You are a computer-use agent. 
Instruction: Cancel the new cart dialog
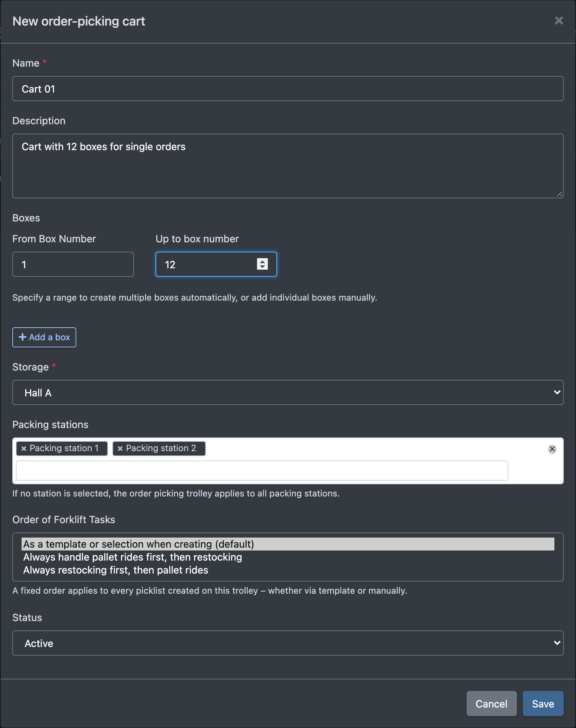(x=491, y=704)
